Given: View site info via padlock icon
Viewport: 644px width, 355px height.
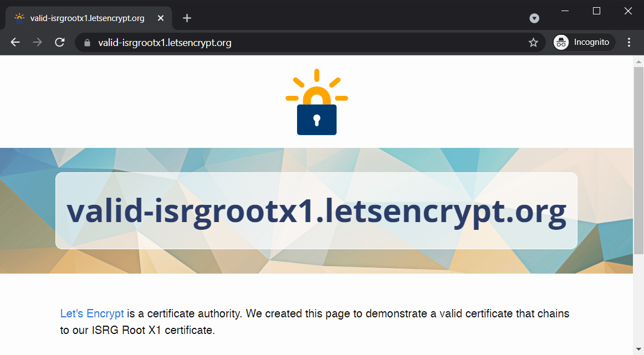Looking at the screenshot, I should 86,43.
